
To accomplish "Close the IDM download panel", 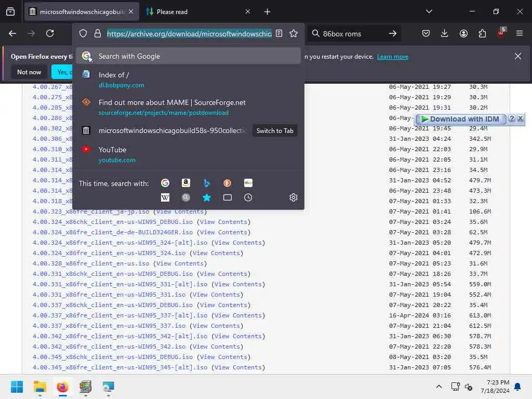I will [x=520, y=118].
